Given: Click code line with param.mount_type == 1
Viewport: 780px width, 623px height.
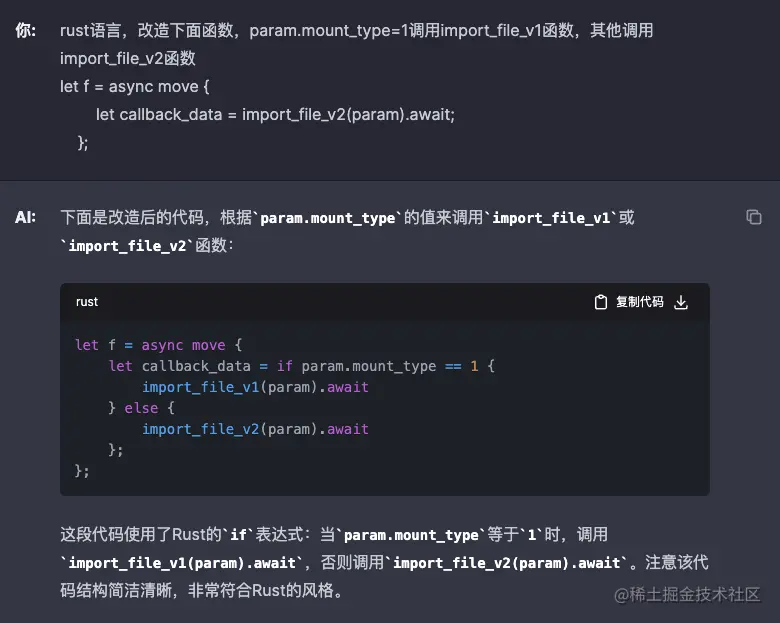Looking at the screenshot, I should (x=301, y=366).
